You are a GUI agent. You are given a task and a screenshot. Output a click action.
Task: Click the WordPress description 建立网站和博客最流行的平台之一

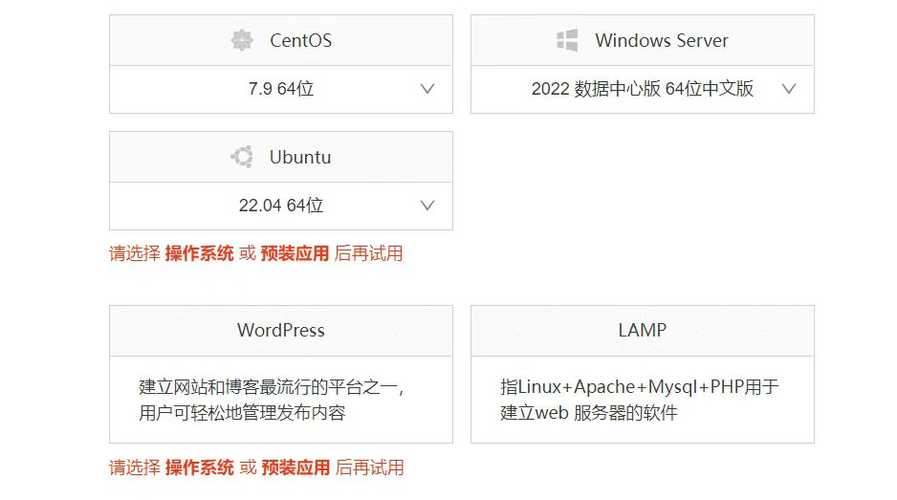272,387
